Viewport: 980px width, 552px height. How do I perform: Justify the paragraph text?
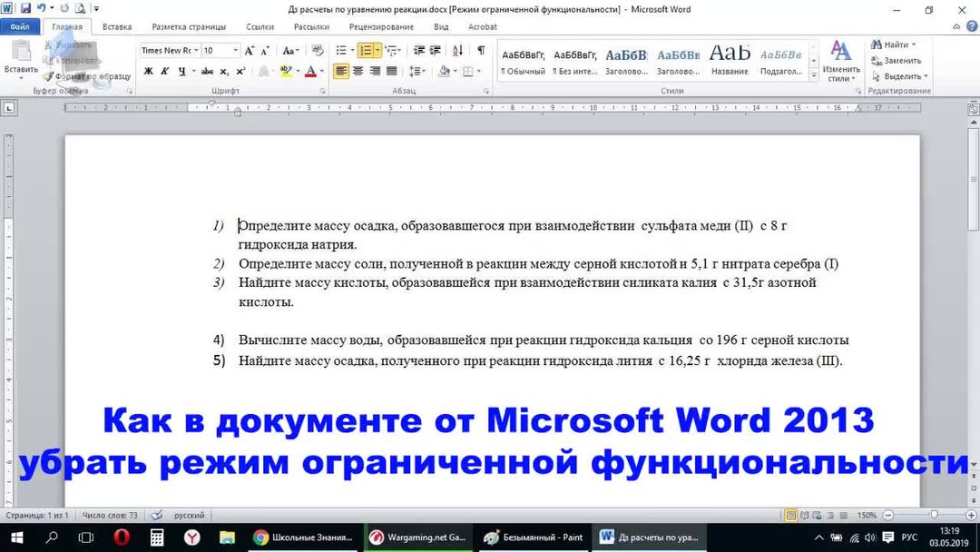click(391, 71)
